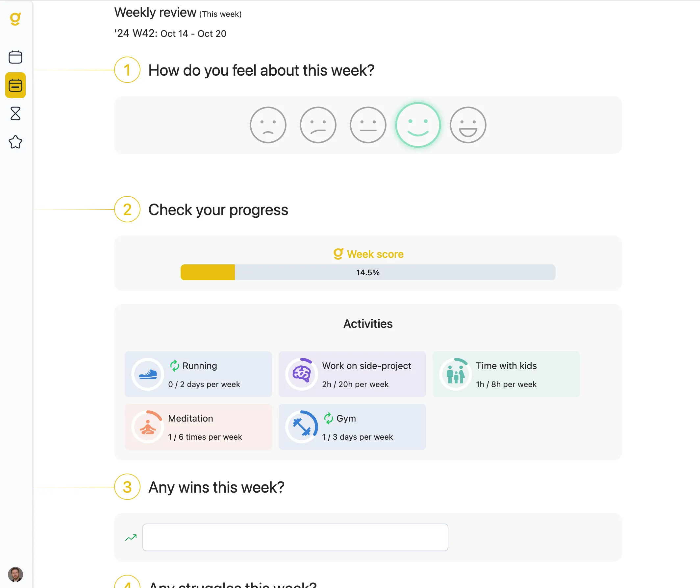Click the Any wins this week input field
Screen dimensions: 700x588
tap(295, 537)
